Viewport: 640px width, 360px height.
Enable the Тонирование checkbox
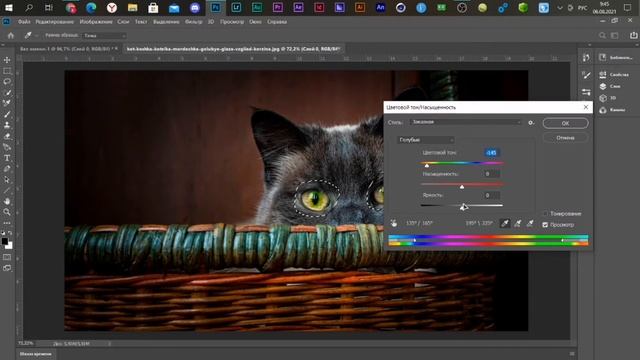tap(545, 213)
